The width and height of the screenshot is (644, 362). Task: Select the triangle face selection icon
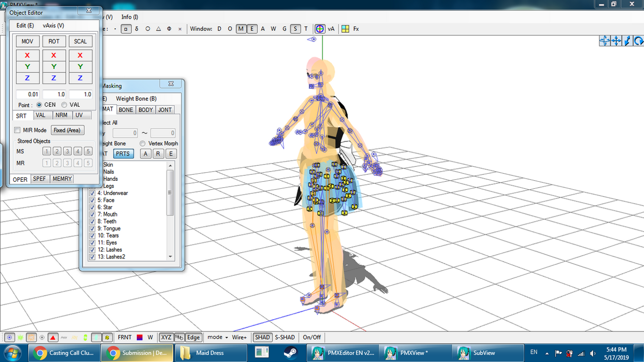158,29
